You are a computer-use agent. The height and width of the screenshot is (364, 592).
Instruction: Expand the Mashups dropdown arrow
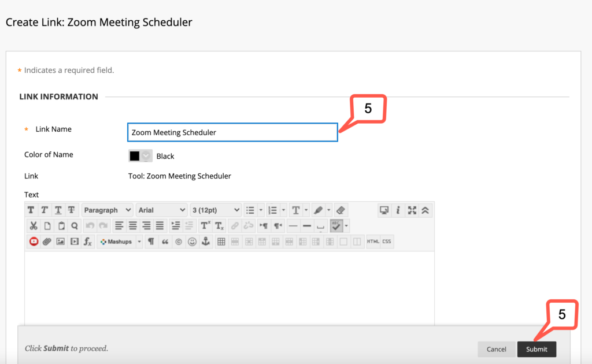click(139, 242)
